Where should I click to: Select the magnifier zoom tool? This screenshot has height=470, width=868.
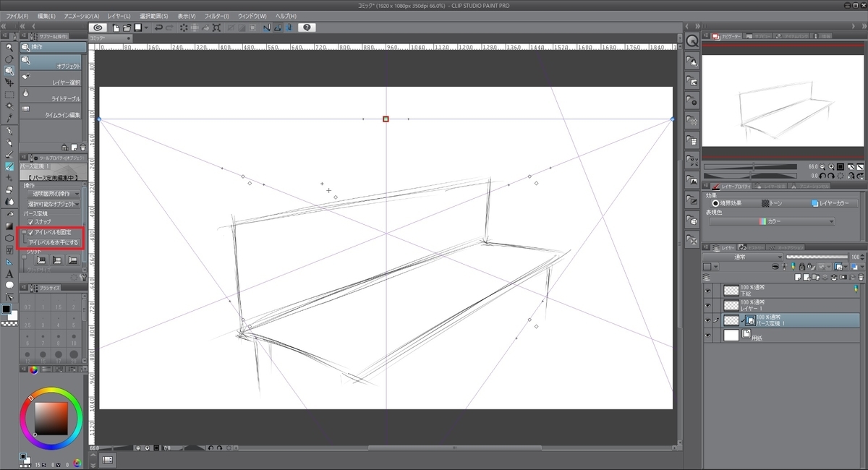[x=9, y=47]
